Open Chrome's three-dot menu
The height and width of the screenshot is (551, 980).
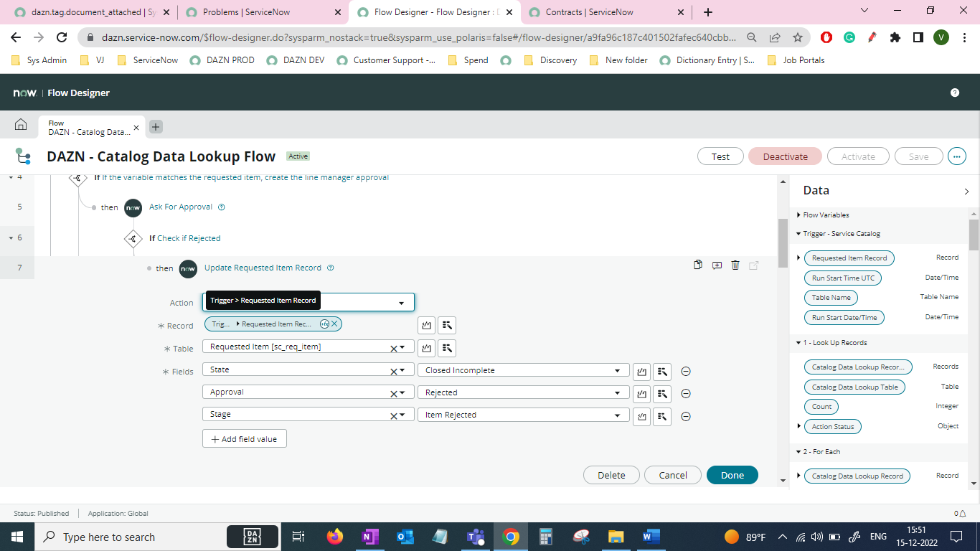964,37
